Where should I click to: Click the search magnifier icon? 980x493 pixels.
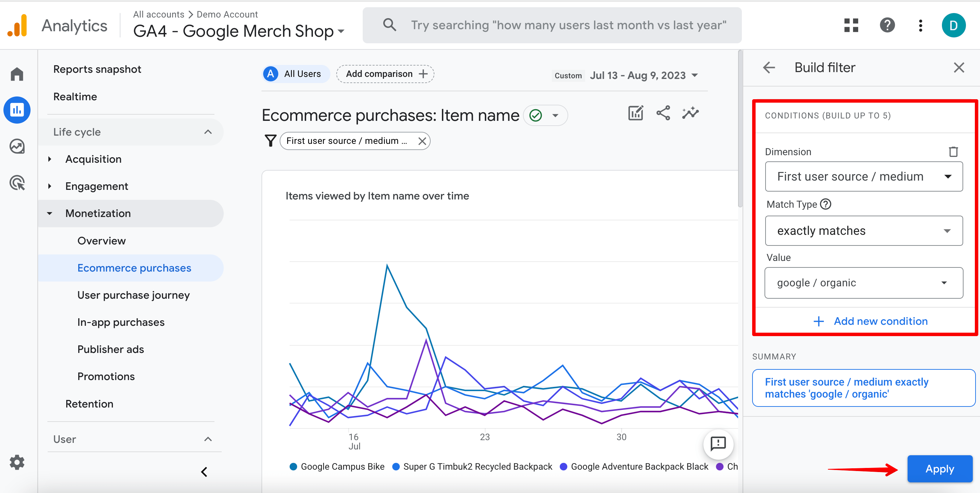(x=389, y=25)
